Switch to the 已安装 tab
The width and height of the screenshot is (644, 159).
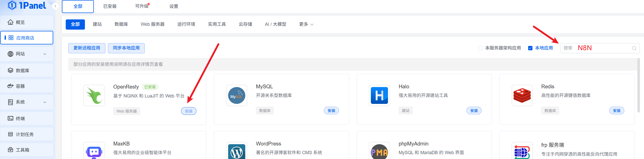point(110,6)
